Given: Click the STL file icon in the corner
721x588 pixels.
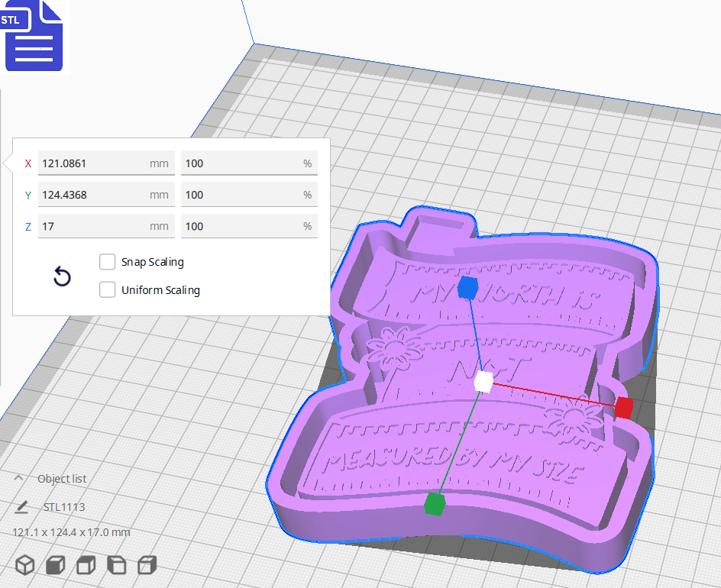Looking at the screenshot, I should [x=34, y=36].
